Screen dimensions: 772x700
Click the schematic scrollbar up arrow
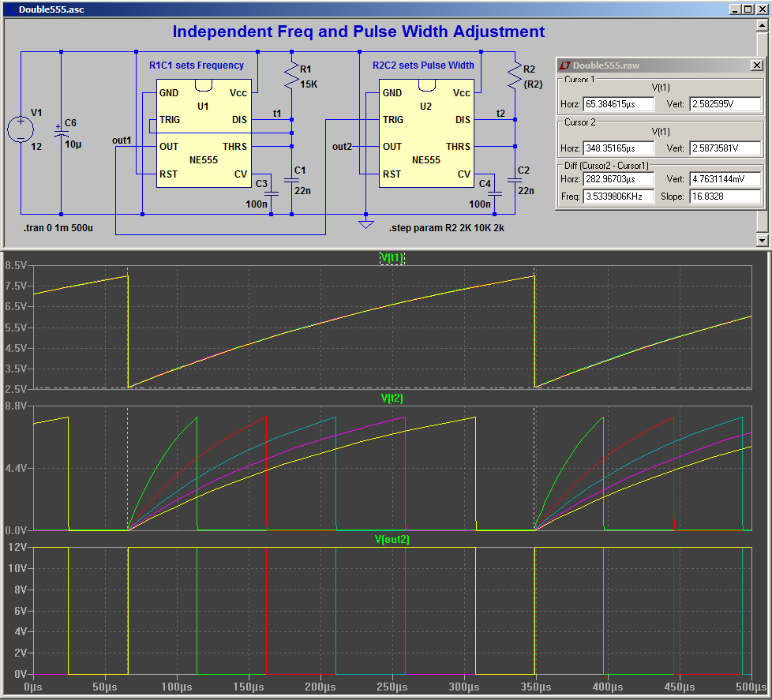click(762, 25)
